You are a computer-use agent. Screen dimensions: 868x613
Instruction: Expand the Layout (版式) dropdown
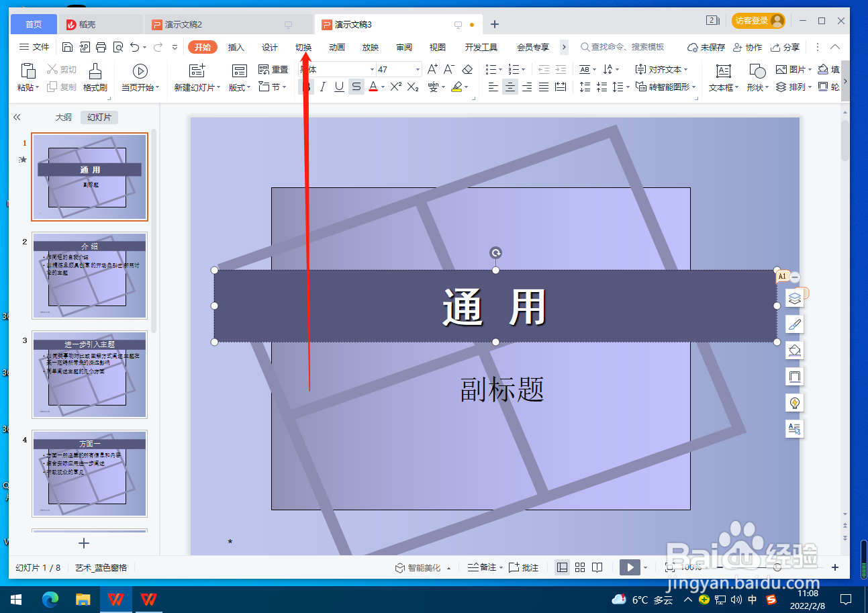tap(240, 87)
